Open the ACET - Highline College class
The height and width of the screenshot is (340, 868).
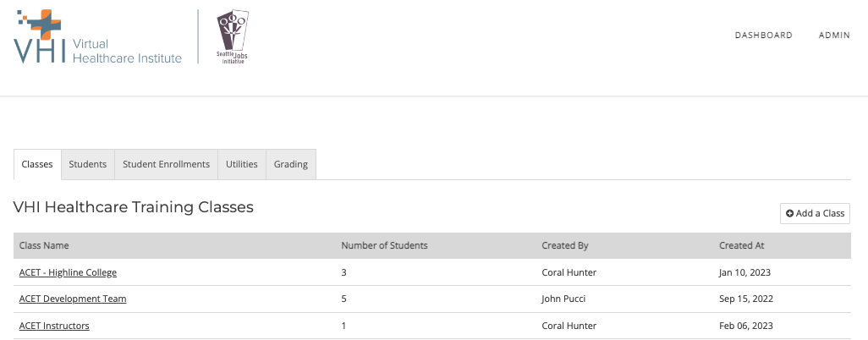coord(68,272)
